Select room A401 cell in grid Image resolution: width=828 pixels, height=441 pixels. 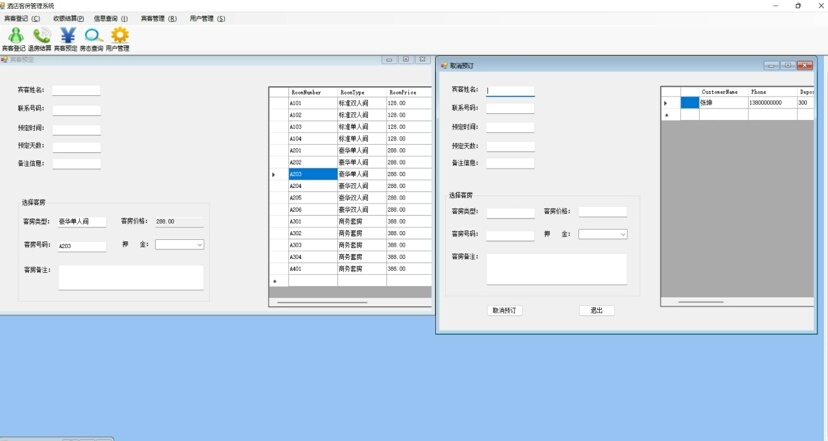313,269
